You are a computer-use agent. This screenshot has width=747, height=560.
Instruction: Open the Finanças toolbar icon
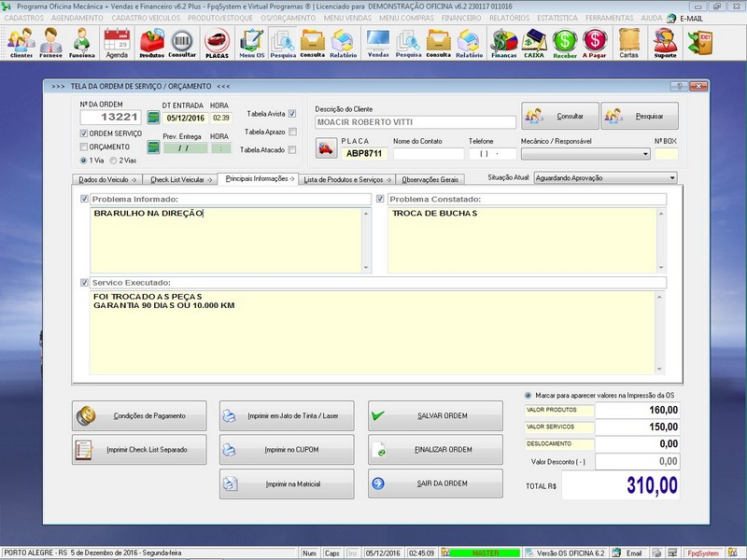tap(504, 42)
